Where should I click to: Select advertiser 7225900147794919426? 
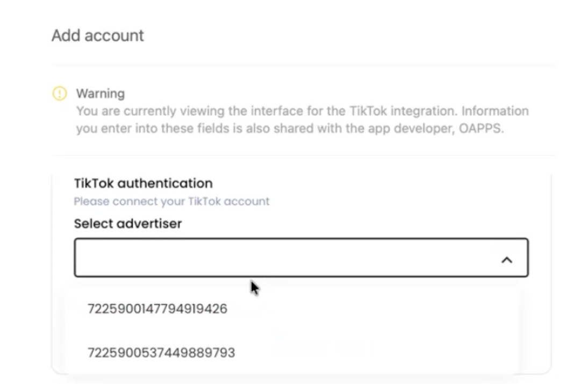157,309
